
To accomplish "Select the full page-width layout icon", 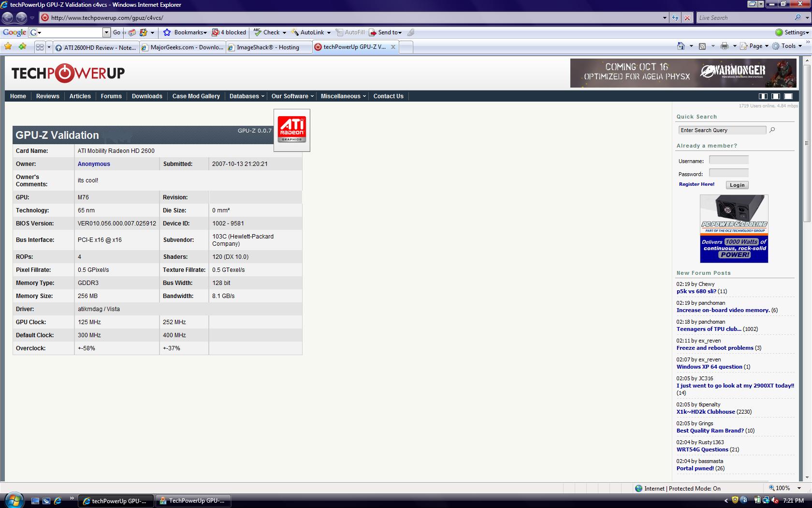I will coord(788,96).
